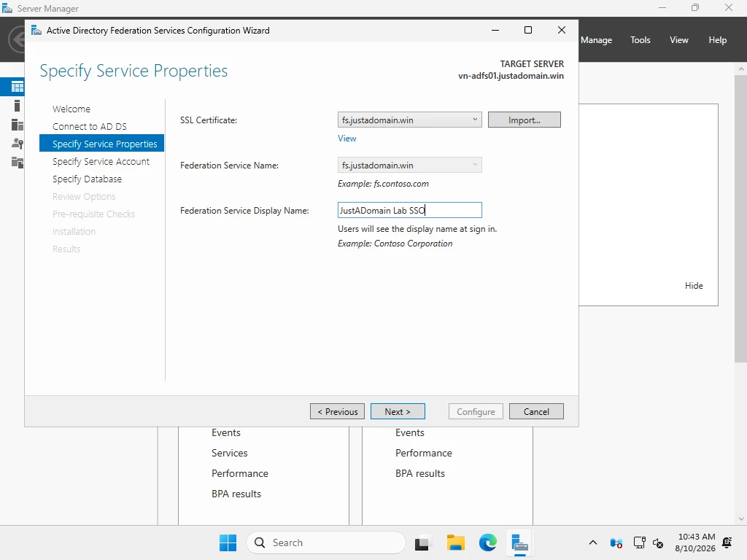Screen dimensions: 747x560
Task: Click scrollbar down arrow in Server Manager
Action: pos(740,519)
